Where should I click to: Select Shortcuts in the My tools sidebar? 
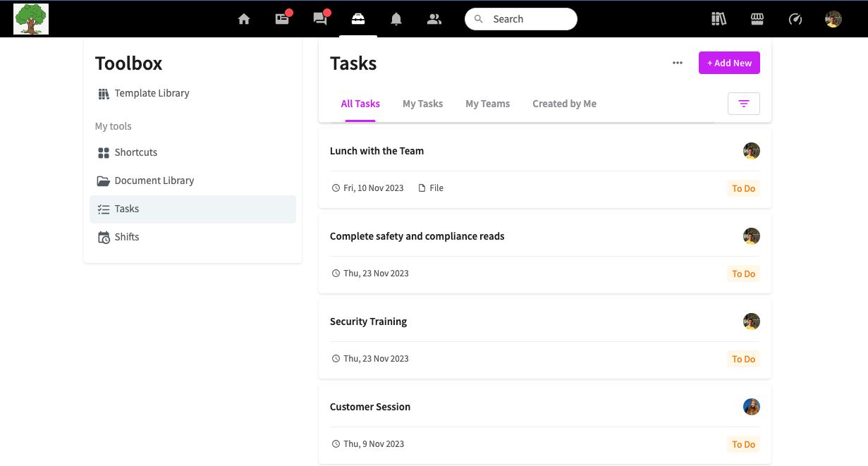coord(135,152)
